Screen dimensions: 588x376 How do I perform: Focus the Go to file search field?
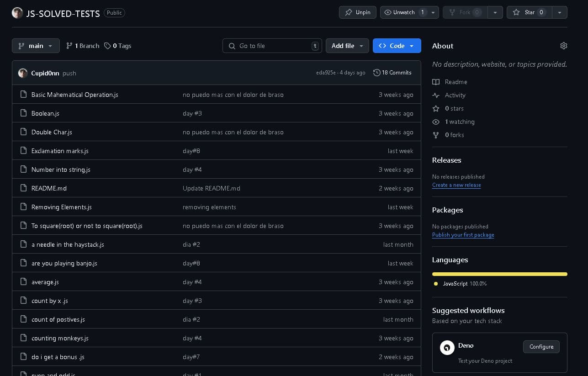272,46
